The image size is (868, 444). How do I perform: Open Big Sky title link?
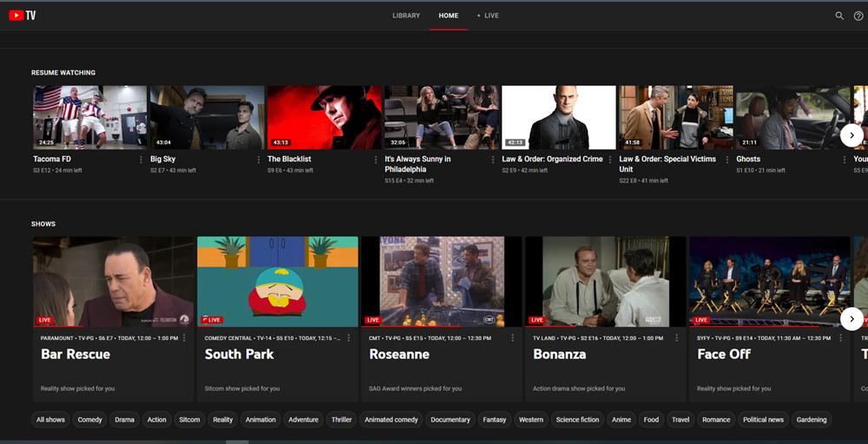(x=163, y=160)
